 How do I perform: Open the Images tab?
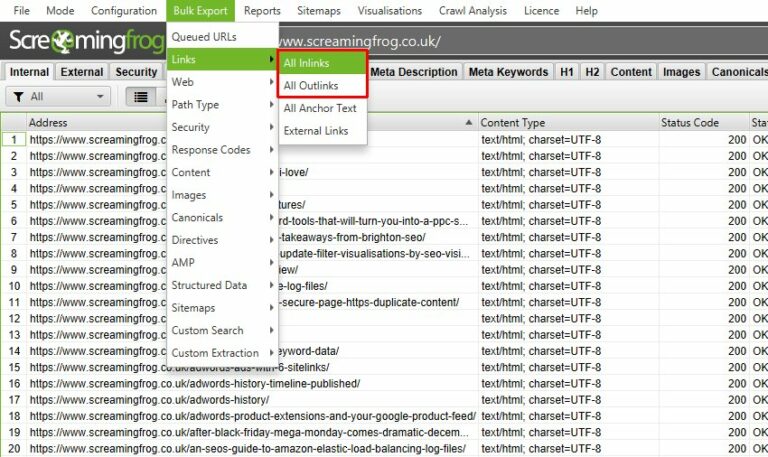pos(681,72)
